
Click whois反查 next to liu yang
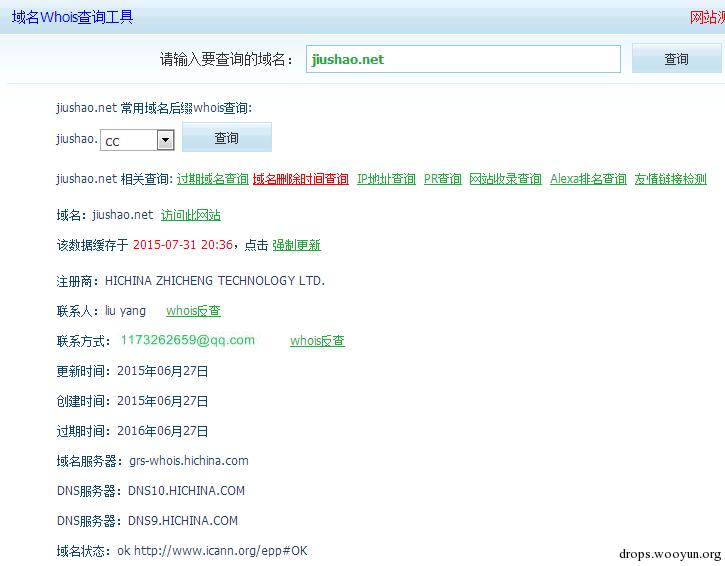pyautogui.click(x=193, y=311)
